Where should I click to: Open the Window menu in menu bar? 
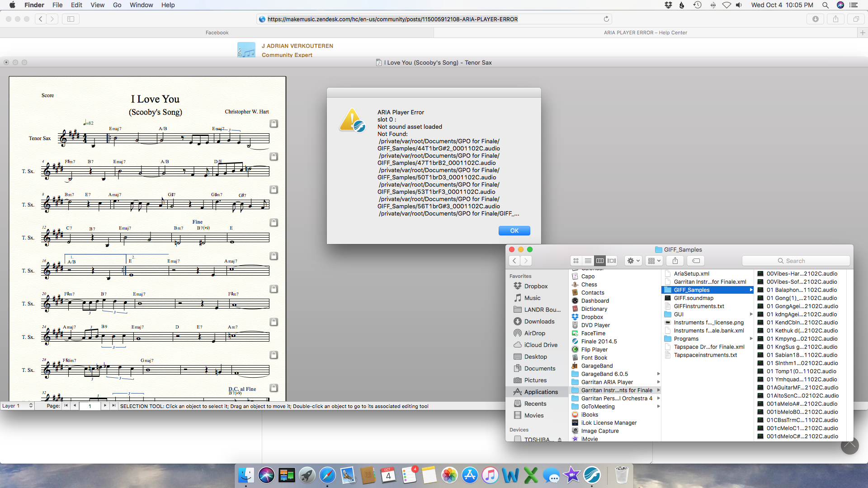pos(141,5)
